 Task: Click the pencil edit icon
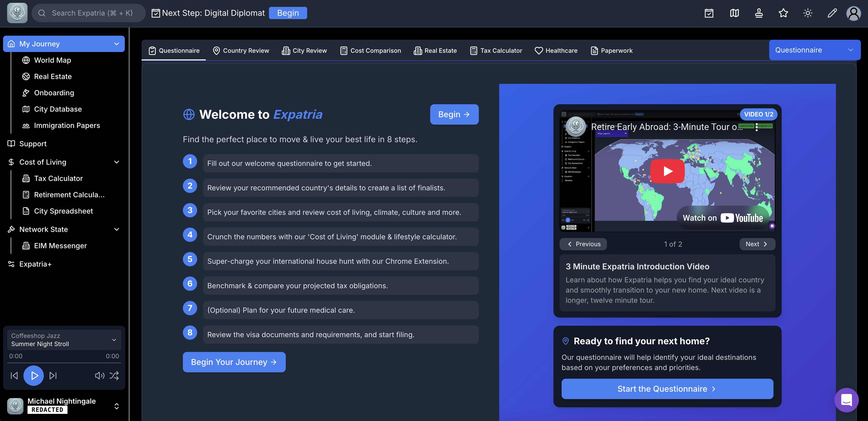[832, 13]
